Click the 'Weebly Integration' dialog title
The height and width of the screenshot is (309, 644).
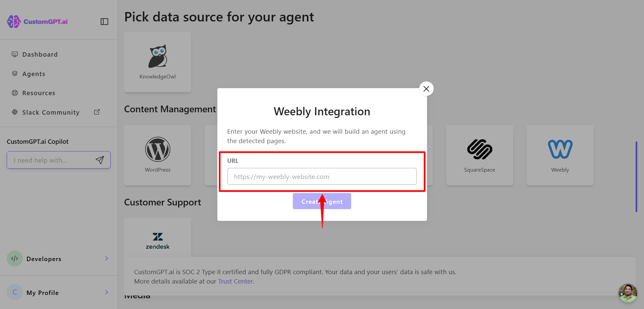coord(322,112)
